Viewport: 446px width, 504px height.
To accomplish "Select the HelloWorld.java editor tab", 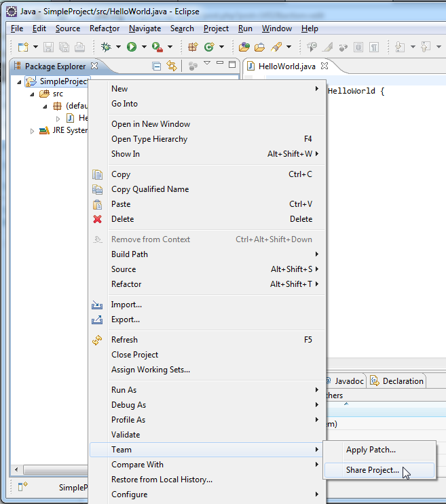I will pyautogui.click(x=287, y=66).
